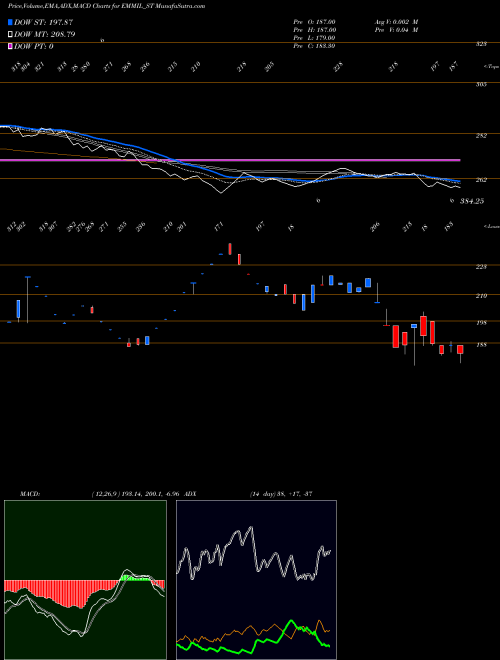The width and height of the screenshot is (500, 660).
Task: Click the blue DOW ST legend swatch
Action: 10,22
